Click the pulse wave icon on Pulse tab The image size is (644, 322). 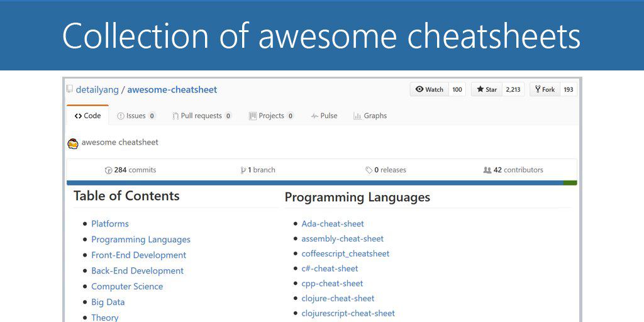314,116
